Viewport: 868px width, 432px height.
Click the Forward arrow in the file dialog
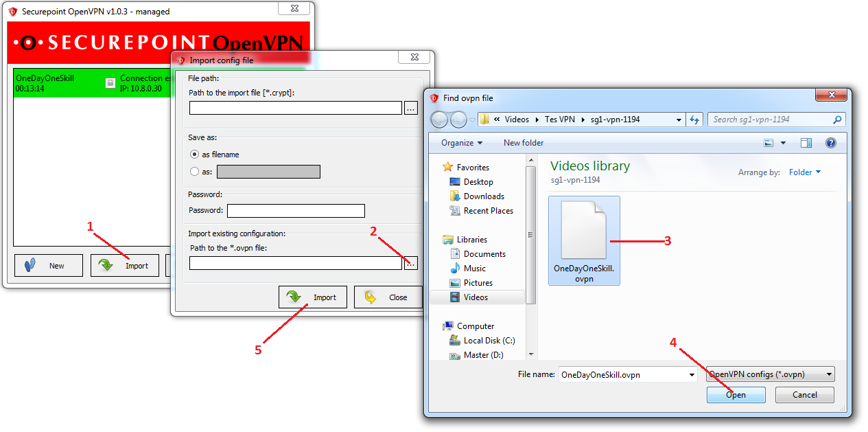click(x=458, y=120)
